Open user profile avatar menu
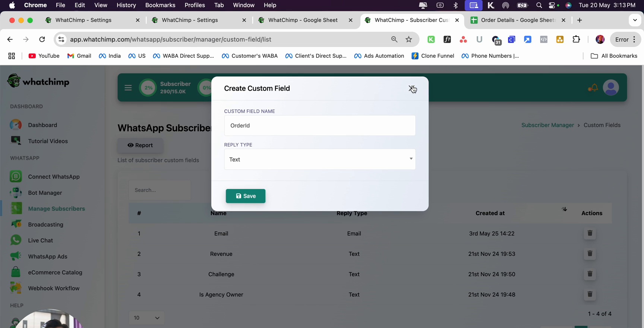The height and width of the screenshot is (328, 644). [x=611, y=88]
